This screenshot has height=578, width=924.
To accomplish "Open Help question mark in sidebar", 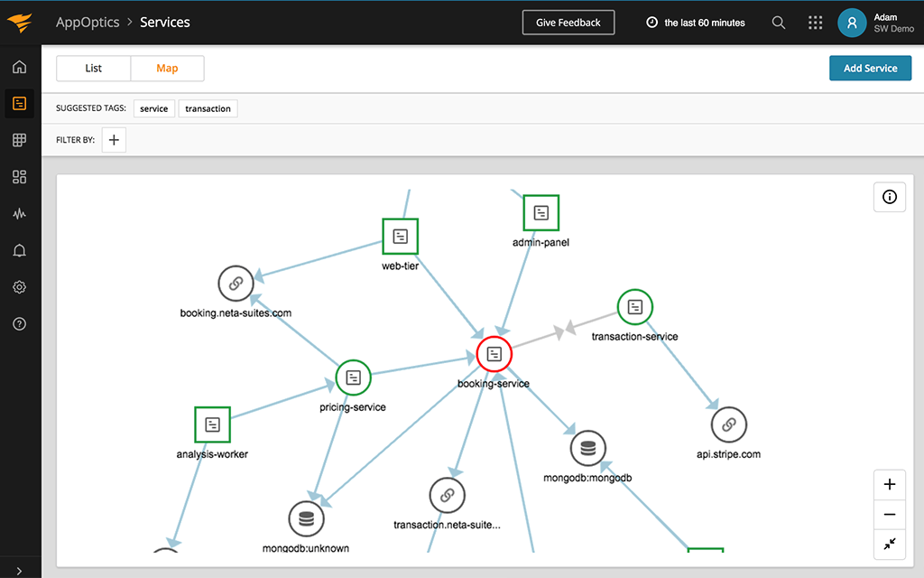I will click(x=20, y=324).
